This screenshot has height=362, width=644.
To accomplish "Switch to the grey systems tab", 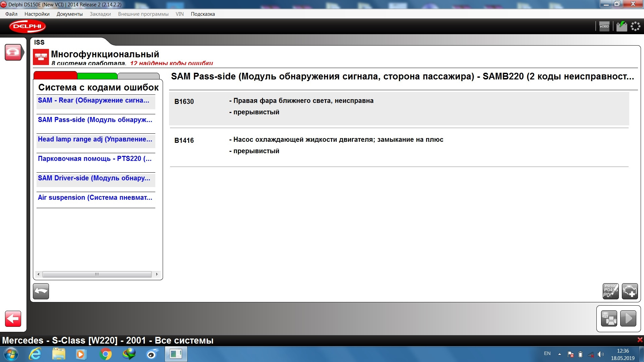I will [138, 76].
